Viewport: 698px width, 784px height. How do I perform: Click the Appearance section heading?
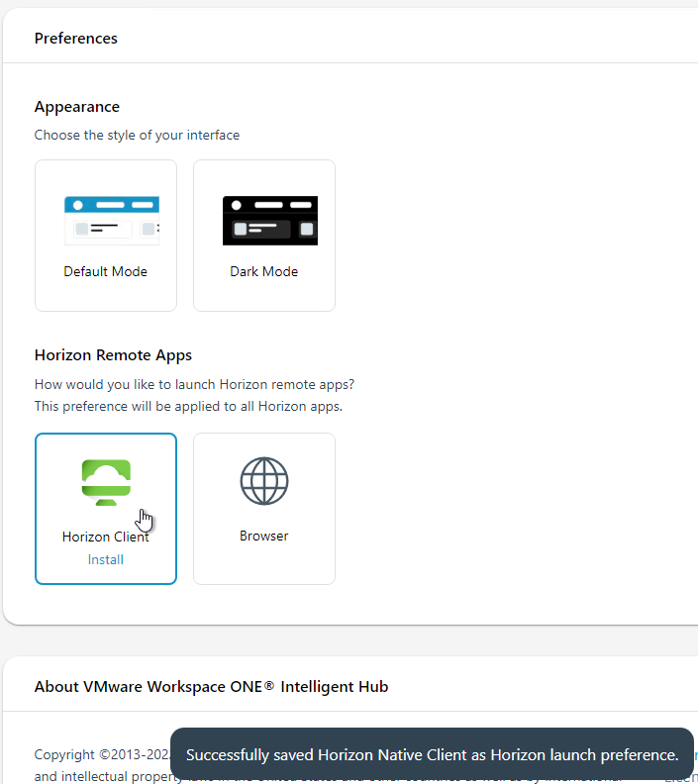tap(77, 107)
